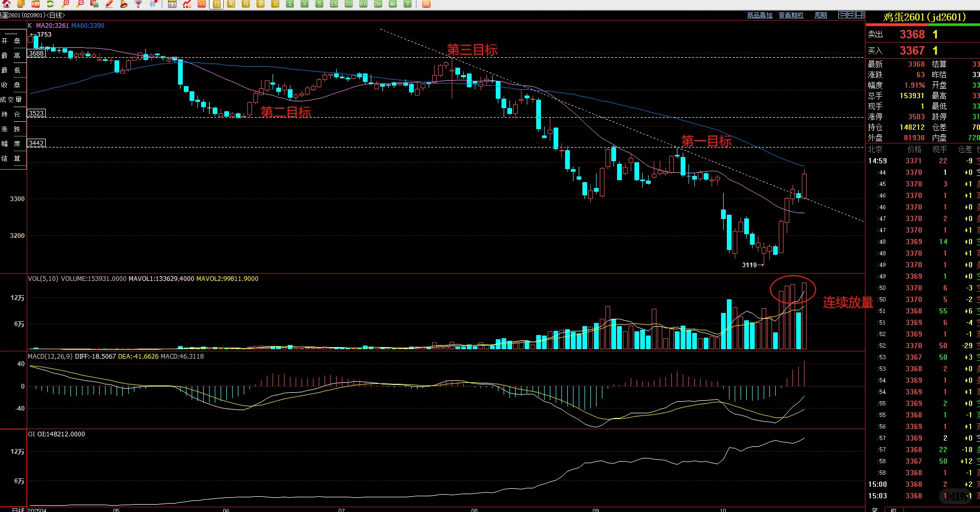Switch to the intraday trend chart icon
Screen dimensions: 980x512
coord(187,4)
